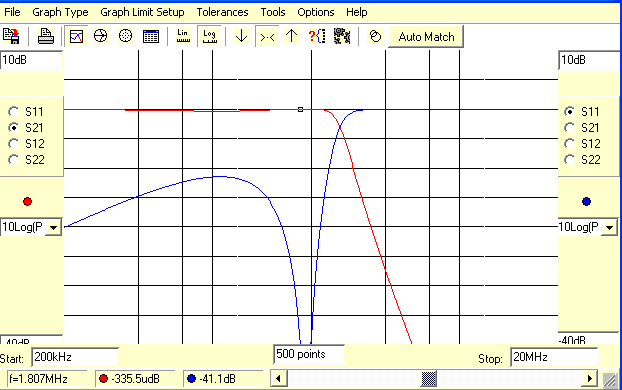Expand the left 10Log(P dropdown
The height and width of the screenshot is (390, 622).
(53, 227)
